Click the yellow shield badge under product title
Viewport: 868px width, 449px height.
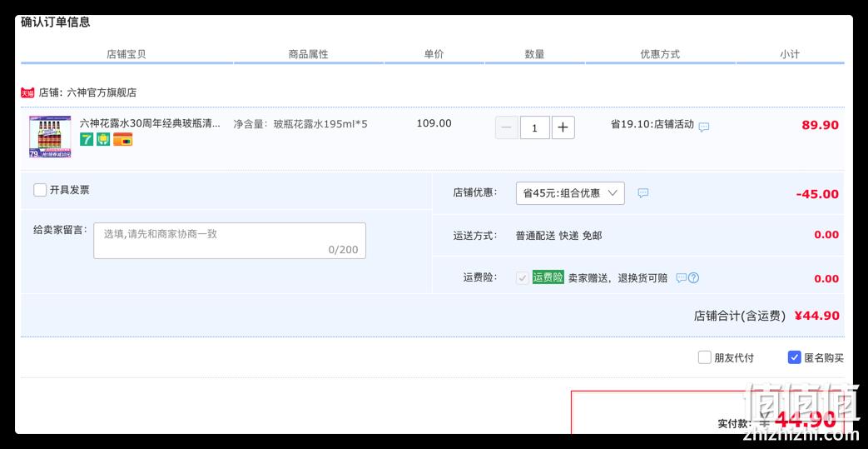[x=103, y=140]
